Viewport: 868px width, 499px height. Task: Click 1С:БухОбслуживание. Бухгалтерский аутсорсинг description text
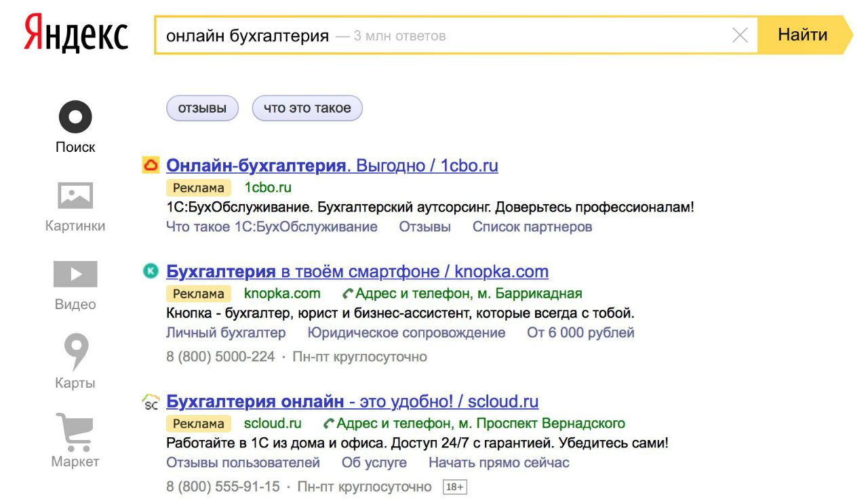pyautogui.click(x=430, y=207)
